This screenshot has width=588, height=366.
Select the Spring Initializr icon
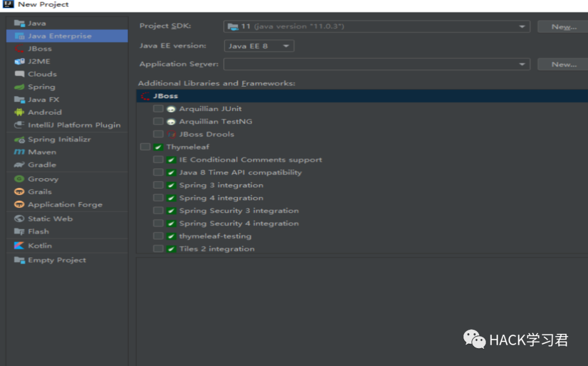pyautogui.click(x=19, y=139)
